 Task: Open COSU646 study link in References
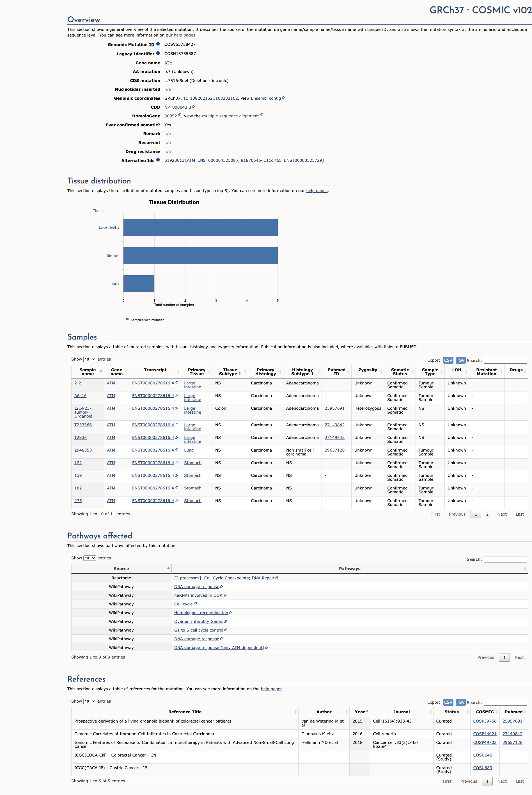[482, 755]
